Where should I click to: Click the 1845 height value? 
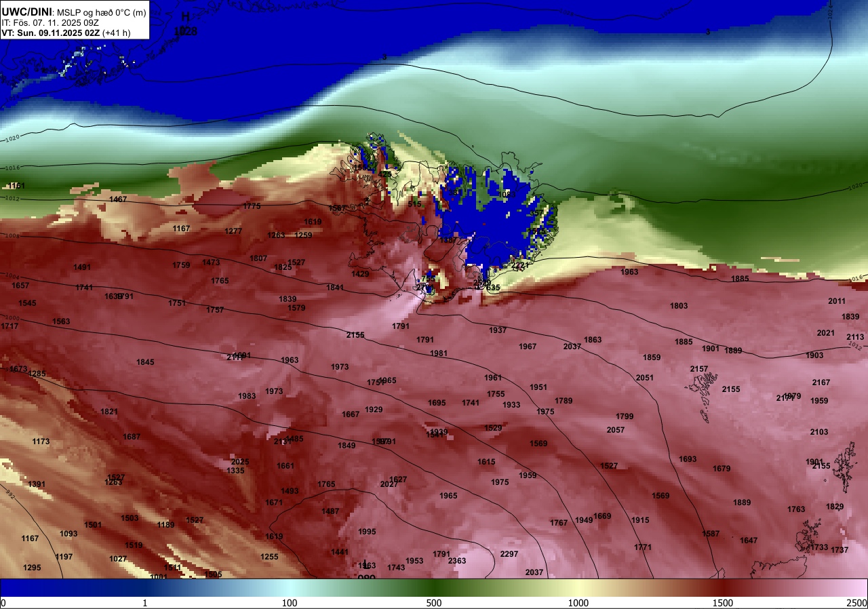pyautogui.click(x=145, y=362)
